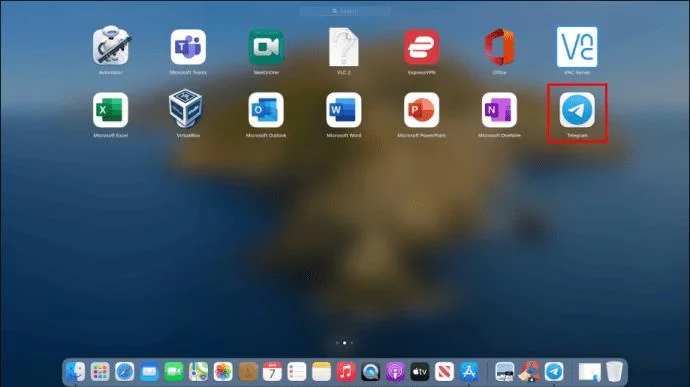Viewport: 690px width, 387px height.
Task: Launch Microsoft OneNote app
Action: point(499,110)
